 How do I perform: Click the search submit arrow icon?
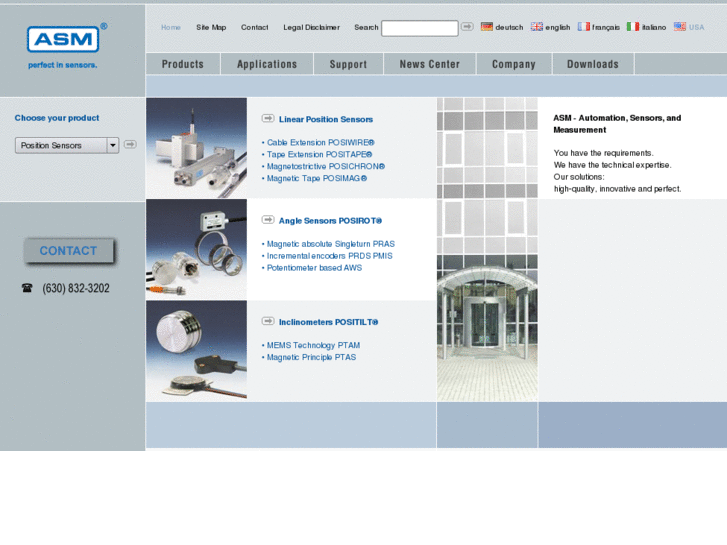point(467,27)
